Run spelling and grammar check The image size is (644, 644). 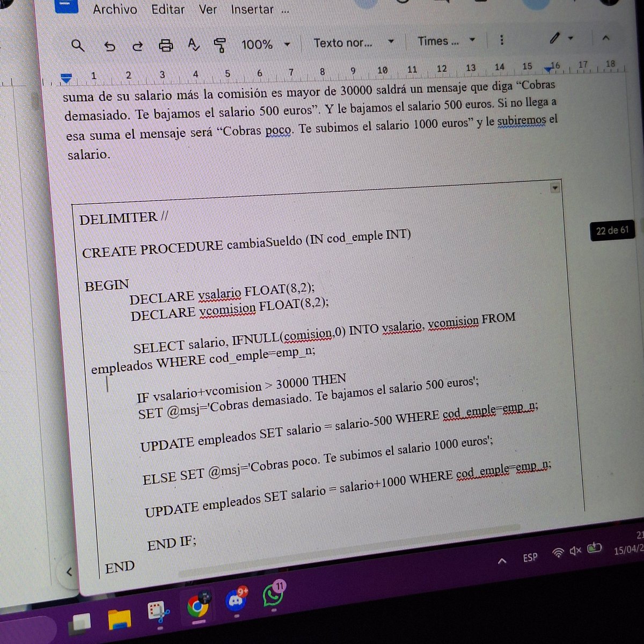[x=194, y=45]
